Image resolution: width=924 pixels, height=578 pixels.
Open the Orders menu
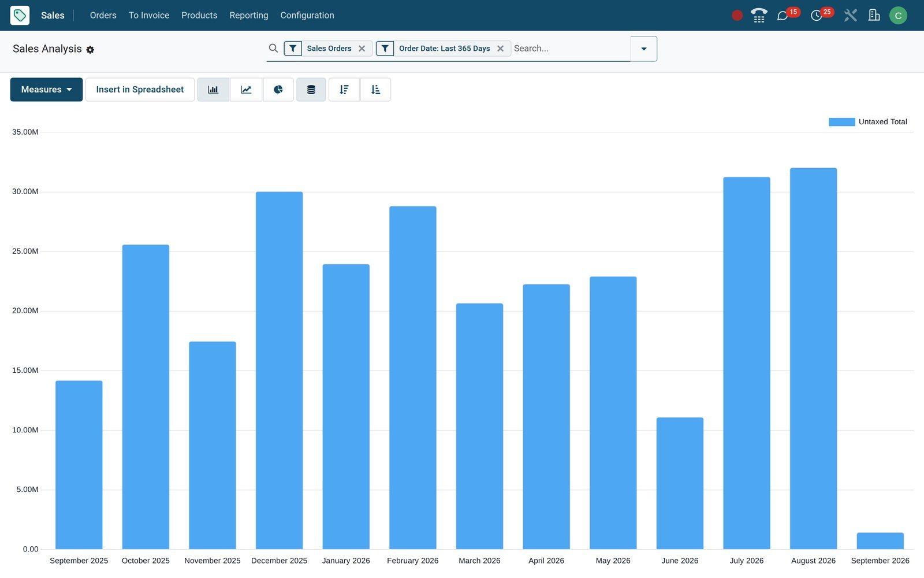pyautogui.click(x=103, y=15)
